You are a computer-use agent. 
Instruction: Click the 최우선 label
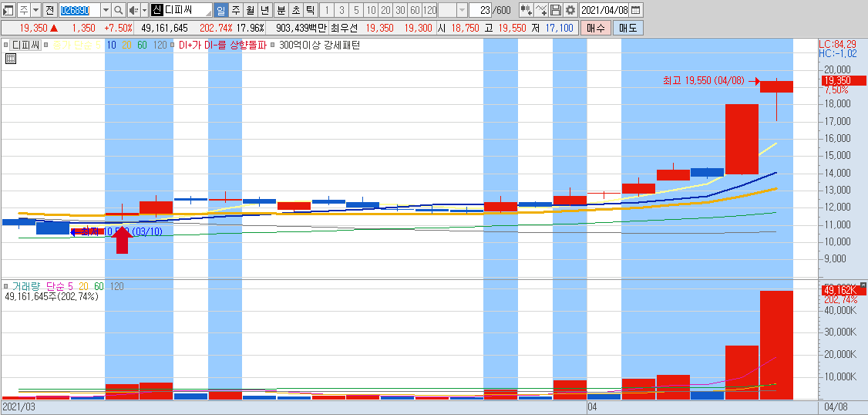point(343,28)
